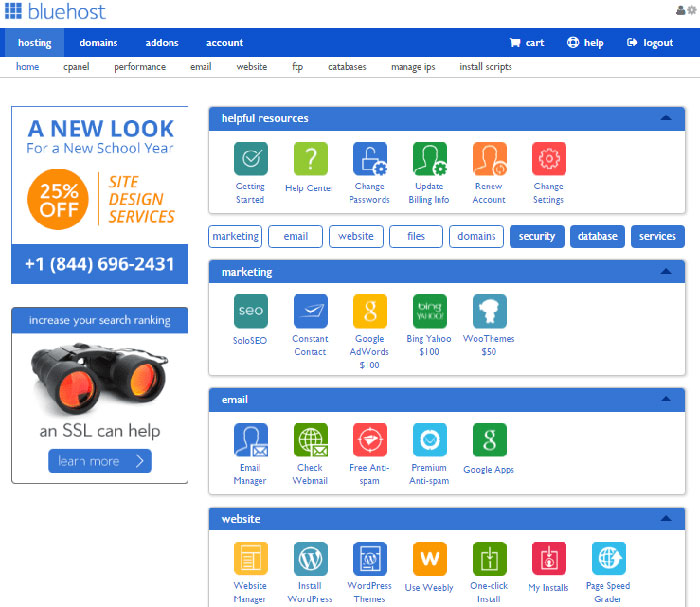Open Change Settings gear icon
The image size is (700, 607).
pos(549,158)
